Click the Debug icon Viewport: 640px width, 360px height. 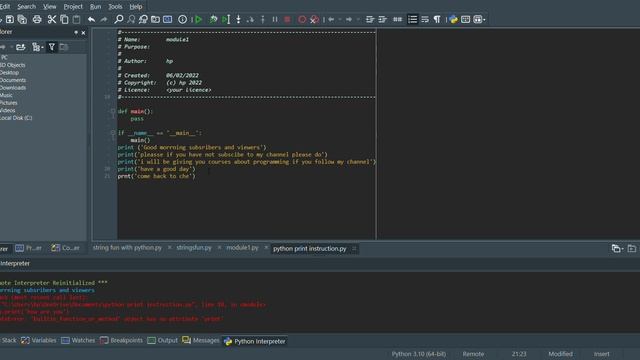pos(213,19)
